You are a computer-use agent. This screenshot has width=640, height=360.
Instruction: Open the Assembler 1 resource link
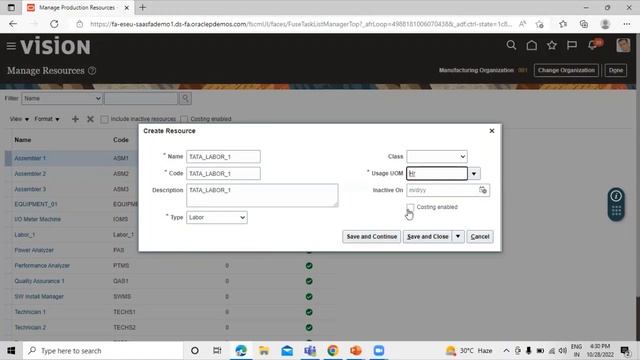pyautogui.click(x=30, y=158)
